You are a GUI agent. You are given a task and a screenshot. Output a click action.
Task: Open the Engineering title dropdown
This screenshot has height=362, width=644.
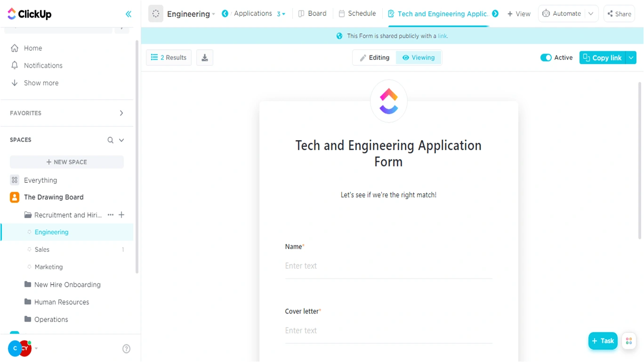pyautogui.click(x=213, y=14)
